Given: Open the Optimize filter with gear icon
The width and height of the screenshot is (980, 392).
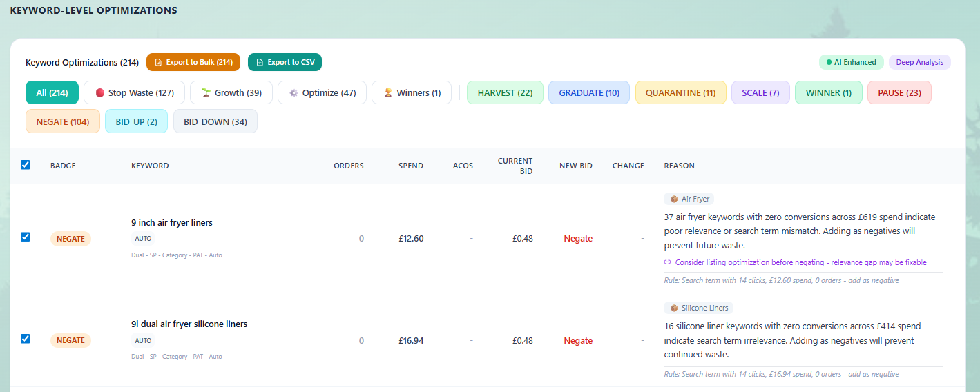Looking at the screenshot, I should (322, 92).
